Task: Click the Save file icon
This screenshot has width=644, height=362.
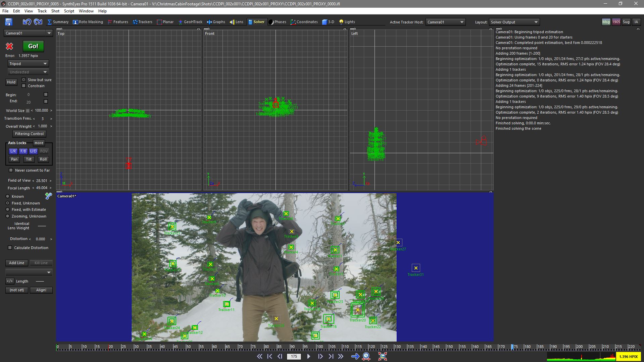Action: pyautogui.click(x=9, y=22)
